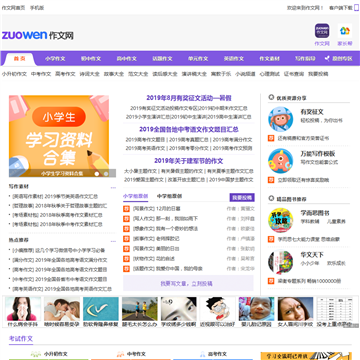Click orange icon beside 美丽的日出
Screen dimensions: 360x360
point(126,249)
